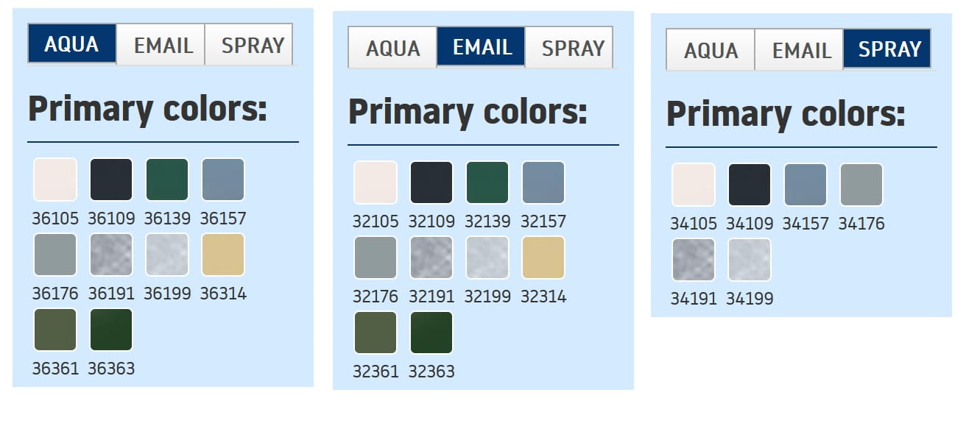980x426 pixels.
Task: Click AQUA tab in middle panel
Action: [392, 48]
